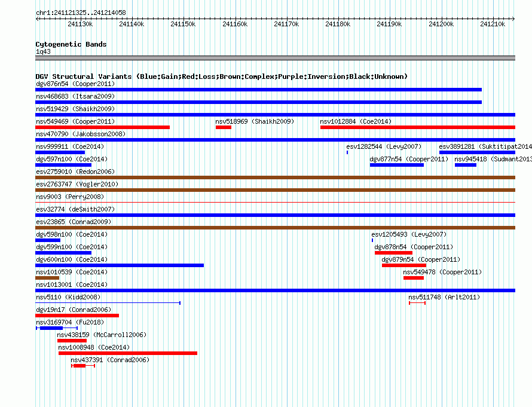Click the nsv518969 (Shaikh2009) red bar
The width and height of the screenshot is (532, 407).
coord(223,127)
